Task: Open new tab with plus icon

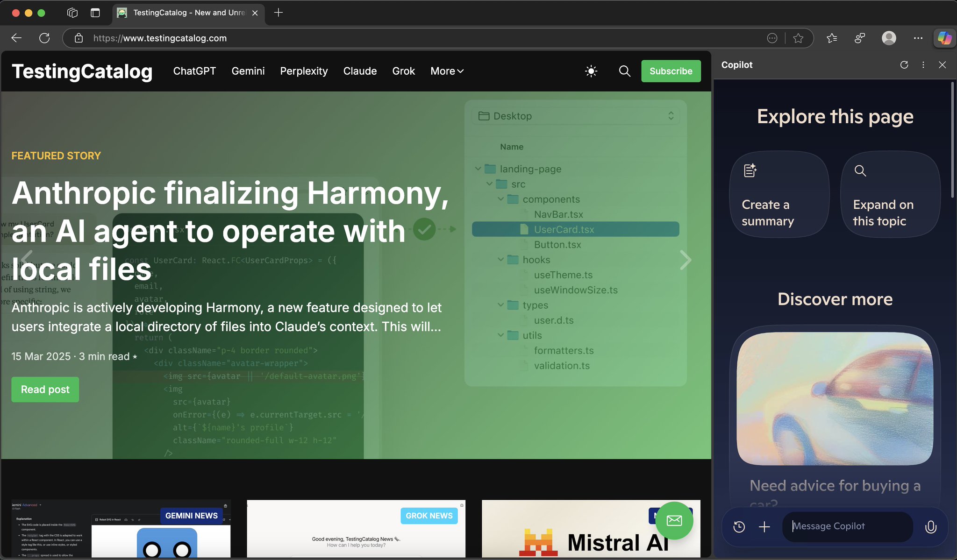Action: (x=279, y=13)
